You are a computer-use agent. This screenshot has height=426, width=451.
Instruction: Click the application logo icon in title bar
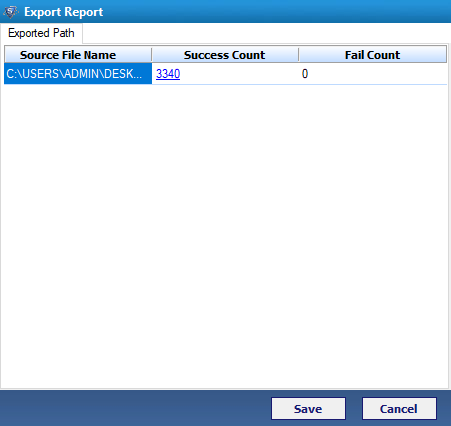pyautogui.click(x=11, y=12)
